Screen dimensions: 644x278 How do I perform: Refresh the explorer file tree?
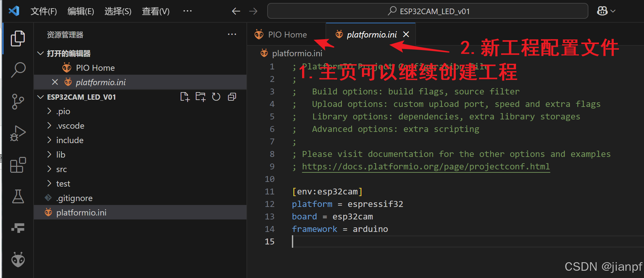coord(216,97)
